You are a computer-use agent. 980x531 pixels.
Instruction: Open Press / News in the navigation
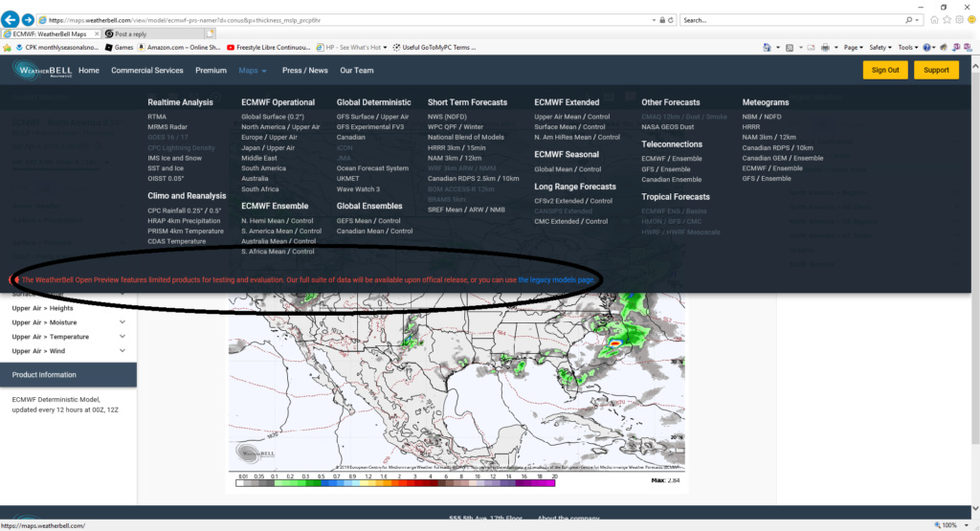point(305,71)
